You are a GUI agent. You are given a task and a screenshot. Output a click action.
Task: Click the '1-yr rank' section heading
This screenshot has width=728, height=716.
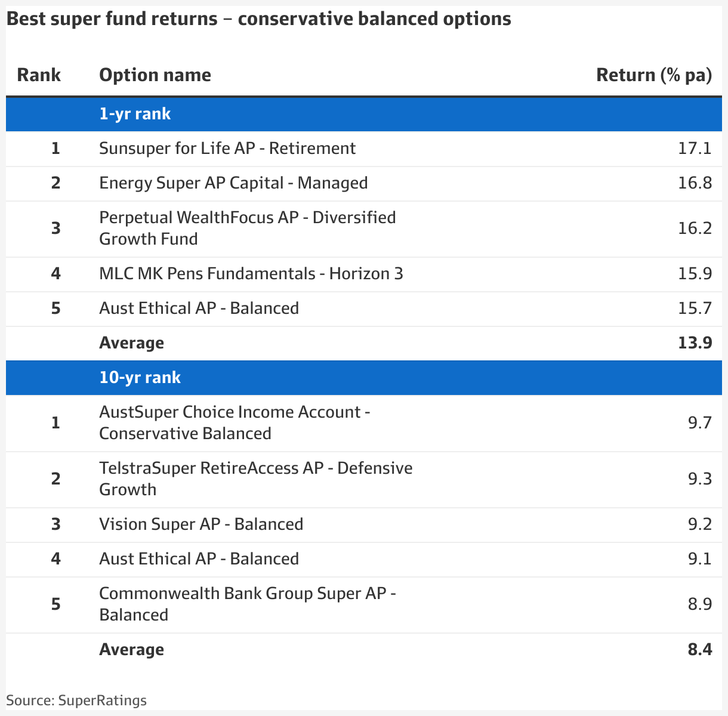[135, 114]
